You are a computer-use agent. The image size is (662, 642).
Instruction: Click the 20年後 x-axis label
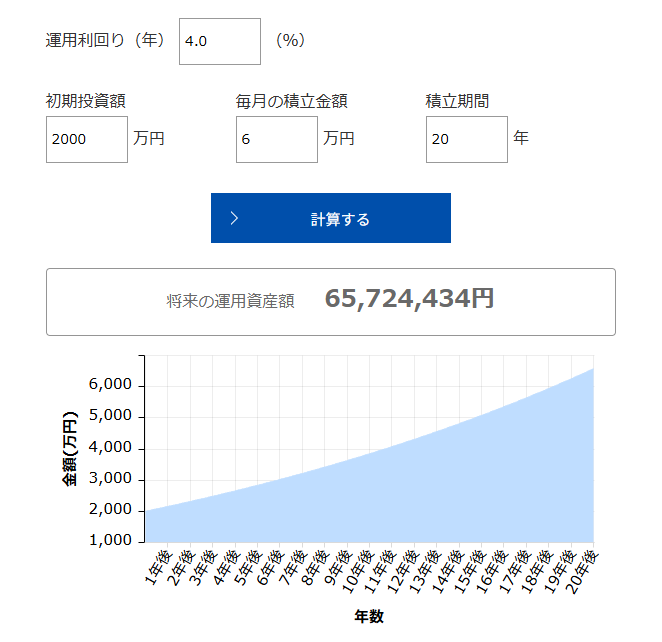point(580,572)
